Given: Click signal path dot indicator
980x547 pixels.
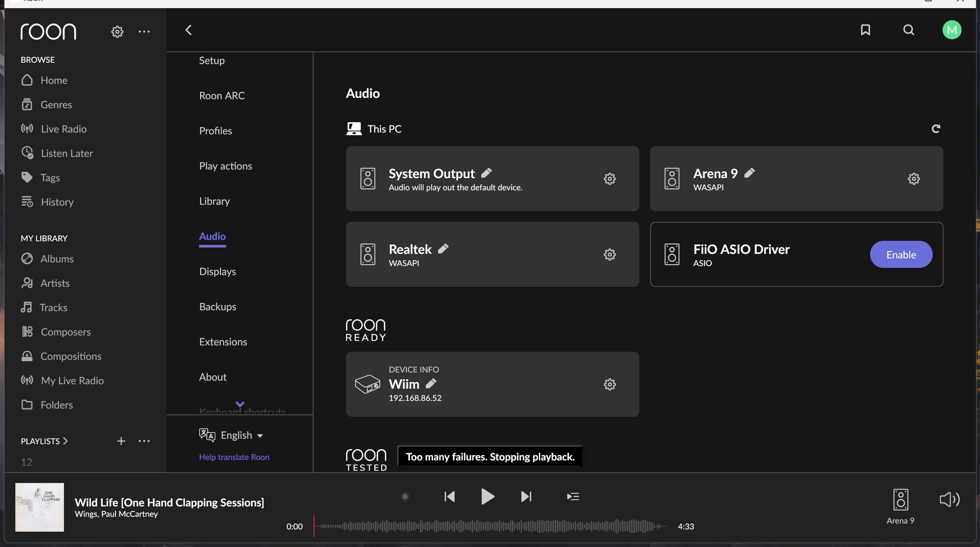Looking at the screenshot, I should pyautogui.click(x=405, y=496).
